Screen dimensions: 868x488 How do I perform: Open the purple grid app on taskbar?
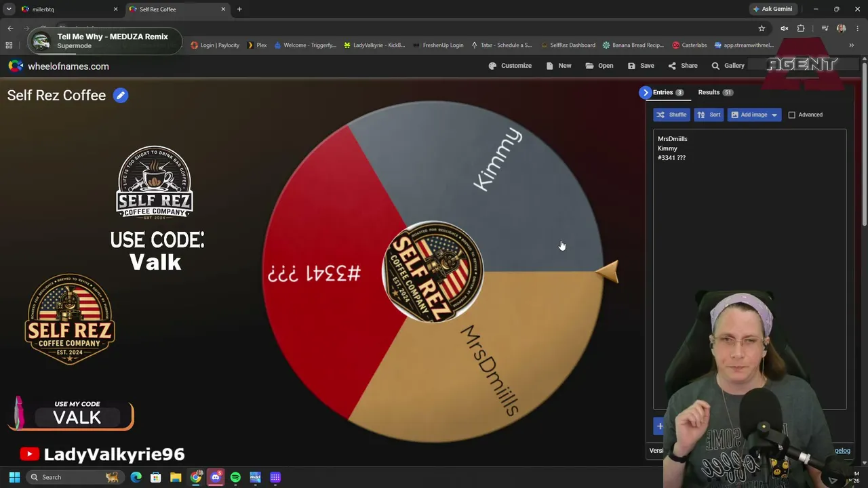[275, 477]
